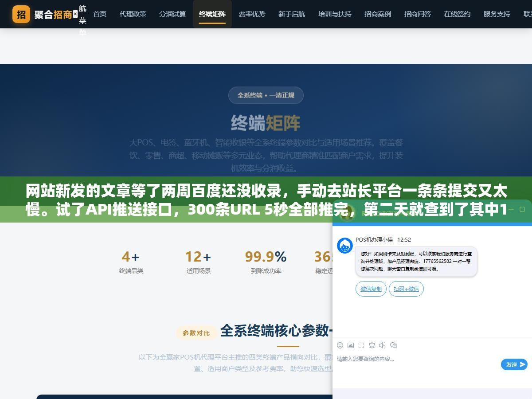Click the chat message bubble from 小佳
This screenshot has width=532, height=399.
pos(416,261)
